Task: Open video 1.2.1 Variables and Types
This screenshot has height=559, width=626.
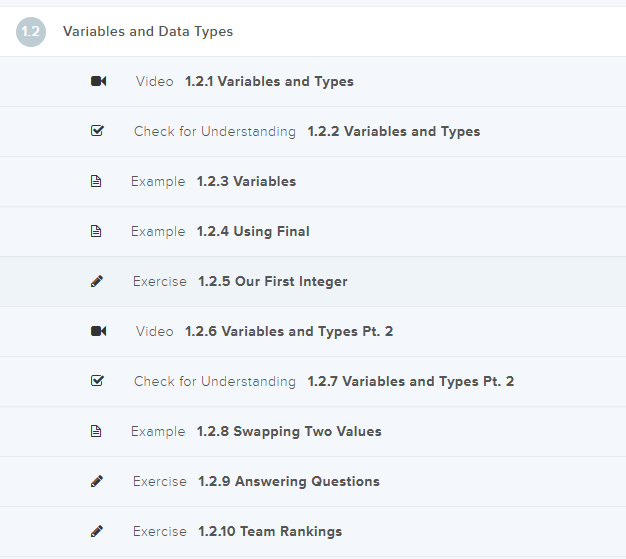Action: (x=269, y=81)
